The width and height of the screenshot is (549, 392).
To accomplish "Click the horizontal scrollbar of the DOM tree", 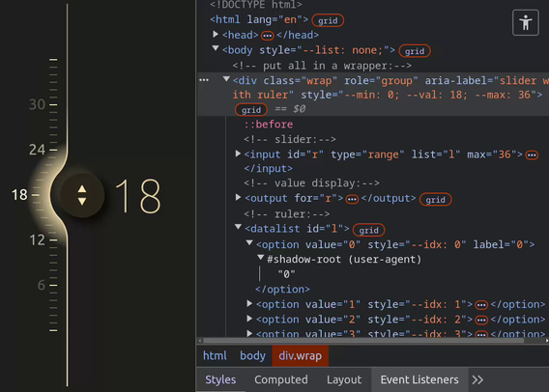I will point(363,340).
